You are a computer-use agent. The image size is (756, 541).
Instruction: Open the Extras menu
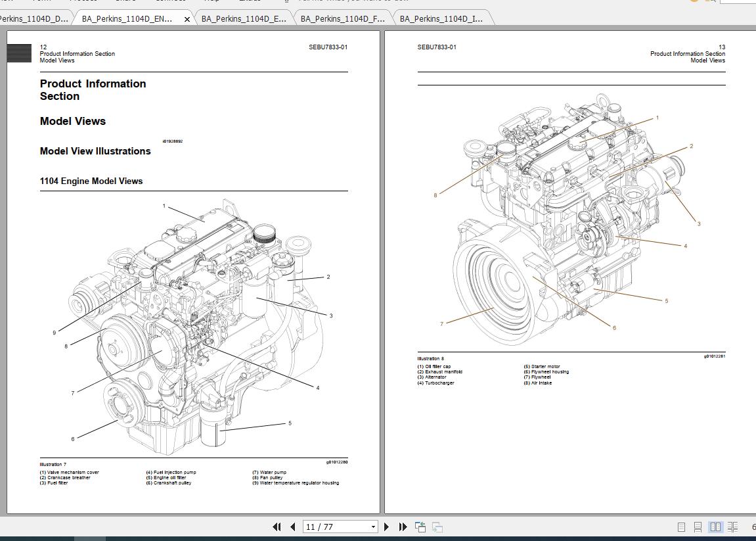[x=250, y=1]
